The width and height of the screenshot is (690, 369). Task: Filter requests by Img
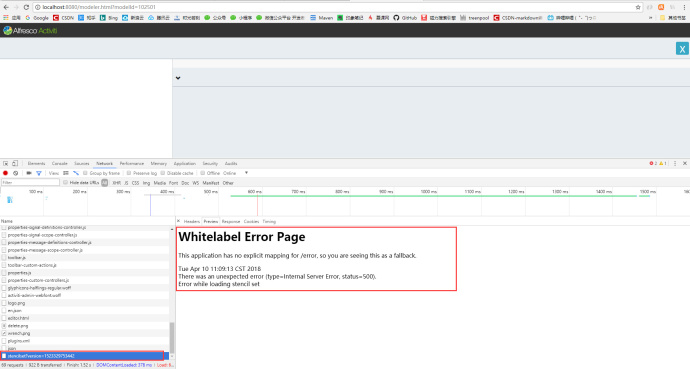(x=146, y=183)
